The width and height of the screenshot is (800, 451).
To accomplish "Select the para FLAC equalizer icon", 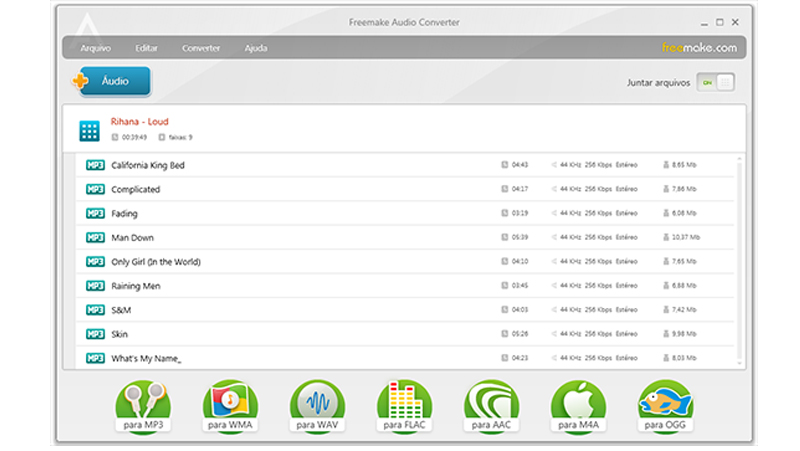I will tap(404, 407).
